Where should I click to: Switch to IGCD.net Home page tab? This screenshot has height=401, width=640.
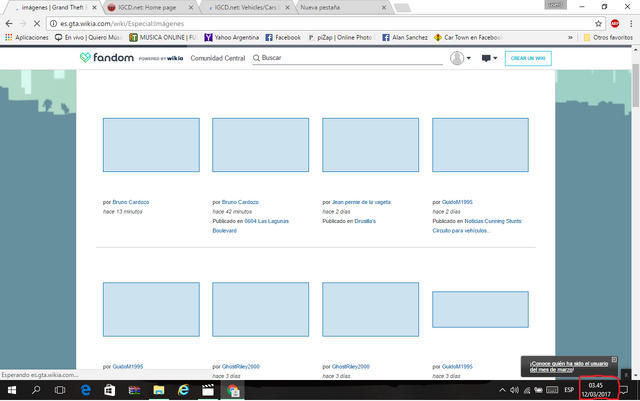pos(147,7)
